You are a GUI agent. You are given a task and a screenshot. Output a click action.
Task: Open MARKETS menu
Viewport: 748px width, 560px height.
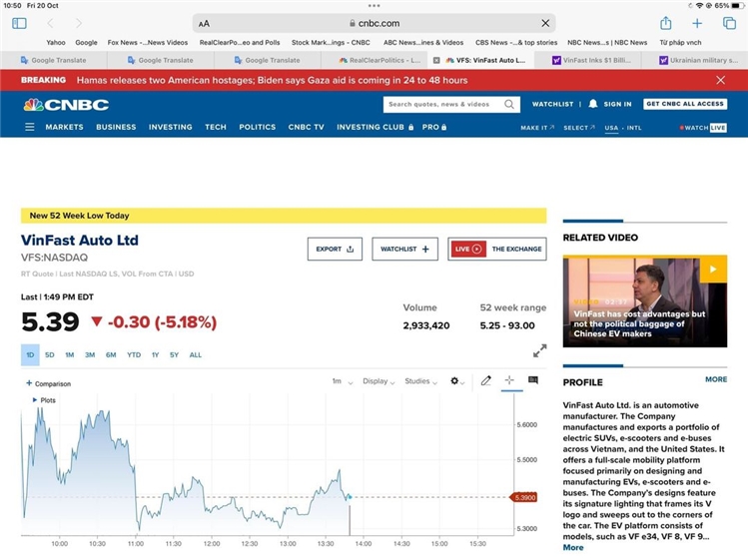coord(64,127)
